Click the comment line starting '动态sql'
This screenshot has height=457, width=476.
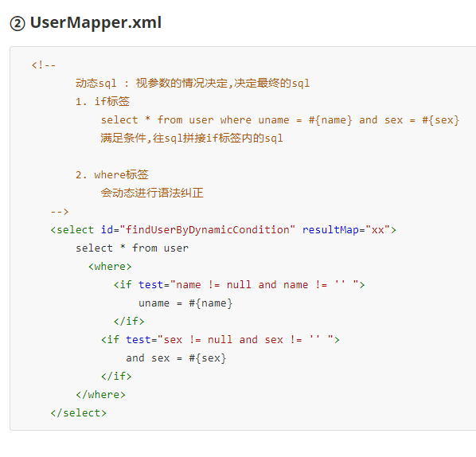tap(193, 84)
